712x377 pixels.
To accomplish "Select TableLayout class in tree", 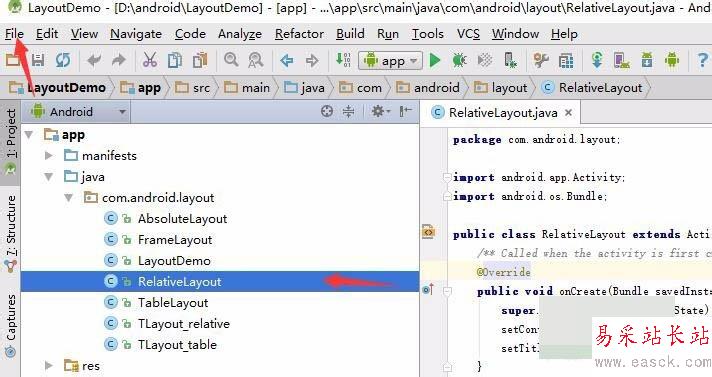I will (x=173, y=303).
